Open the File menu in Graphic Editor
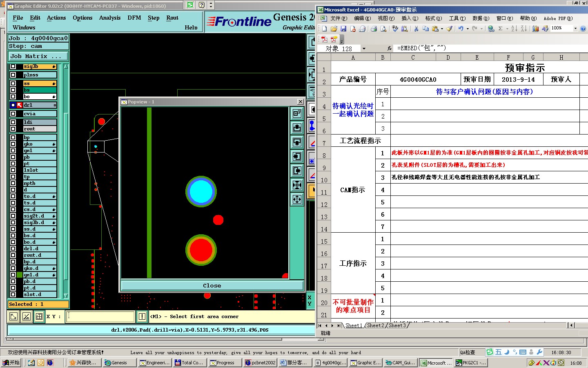This screenshot has height=368, width=588. [18, 18]
